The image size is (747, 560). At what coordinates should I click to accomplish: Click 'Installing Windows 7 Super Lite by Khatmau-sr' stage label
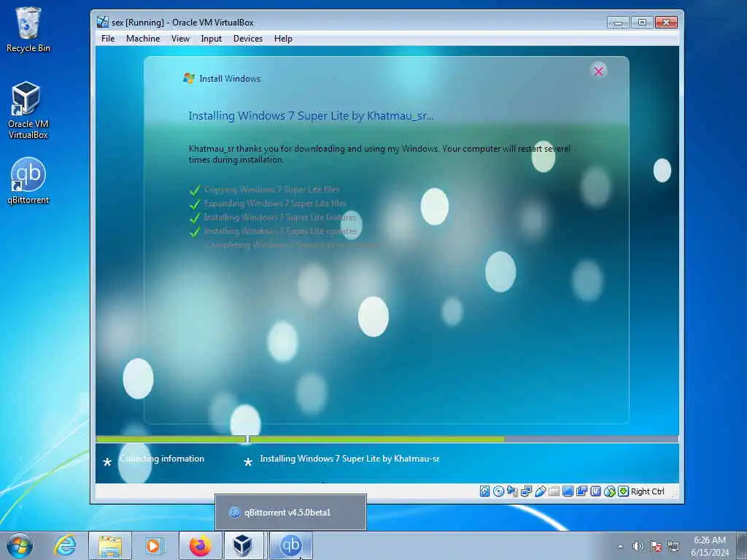click(x=349, y=459)
